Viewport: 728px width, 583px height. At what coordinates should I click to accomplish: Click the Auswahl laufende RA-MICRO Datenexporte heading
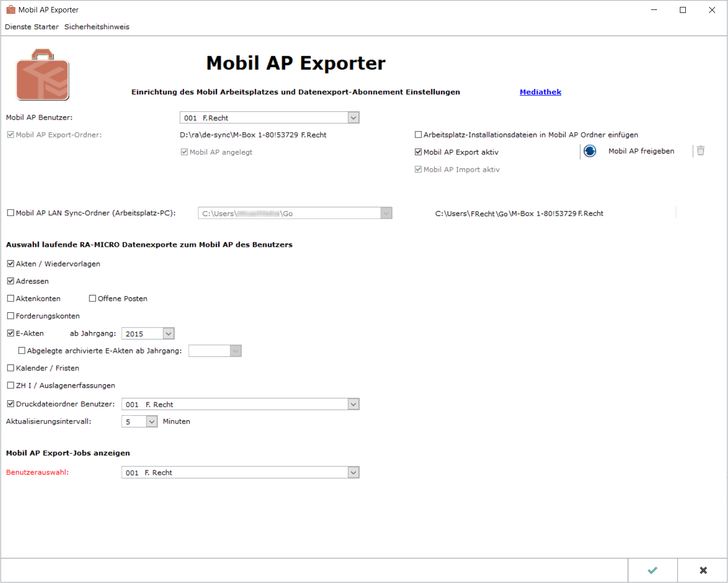(x=149, y=244)
